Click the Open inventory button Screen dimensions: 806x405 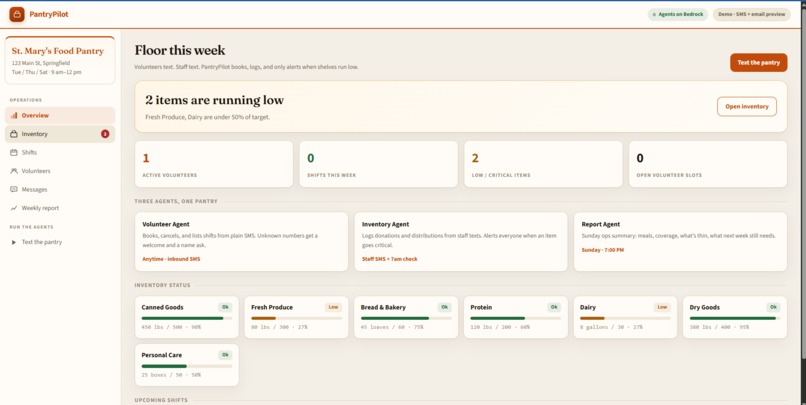[x=747, y=106]
